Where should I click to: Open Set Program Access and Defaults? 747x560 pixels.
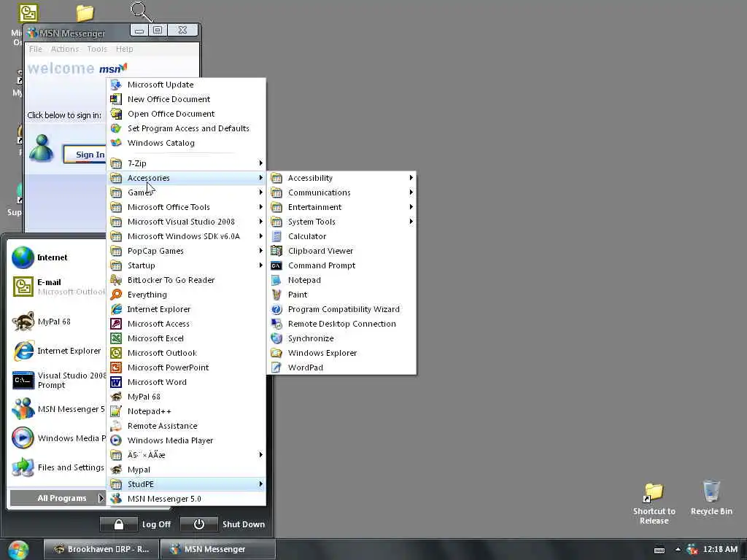(186, 128)
